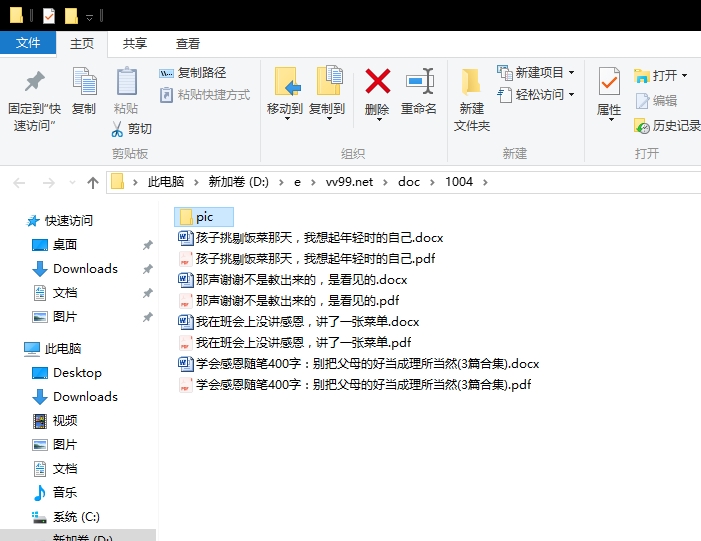Open New item (新建项目) dropdown
The width and height of the screenshot is (701, 541).
(536, 72)
